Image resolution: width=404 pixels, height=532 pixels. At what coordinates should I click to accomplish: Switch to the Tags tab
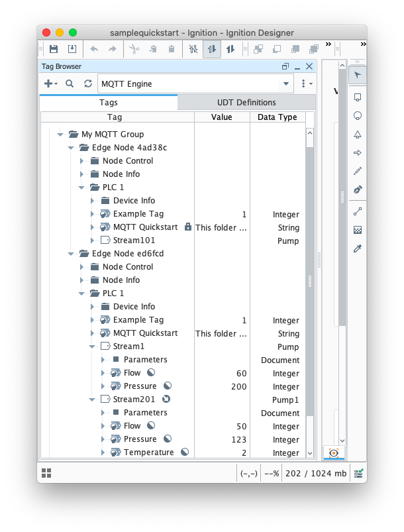point(109,103)
